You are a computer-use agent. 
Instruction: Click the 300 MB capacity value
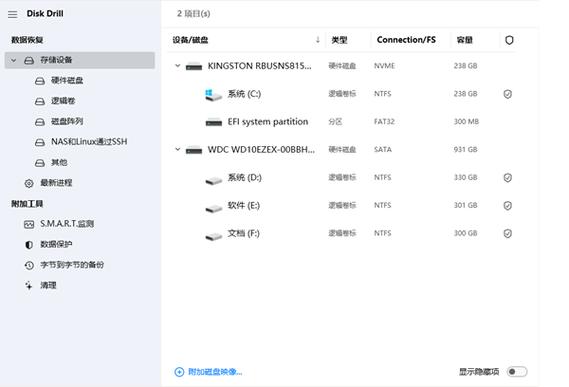(466, 122)
